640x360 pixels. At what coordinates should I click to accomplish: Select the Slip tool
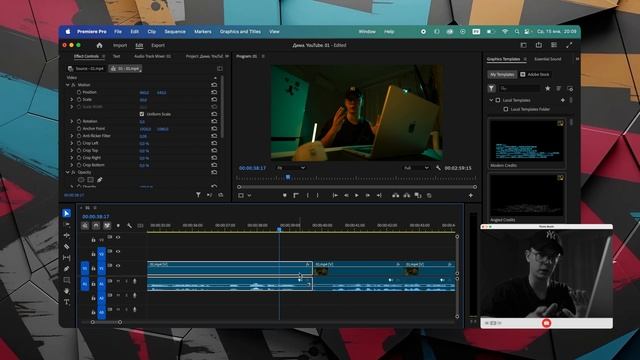[x=67, y=258]
